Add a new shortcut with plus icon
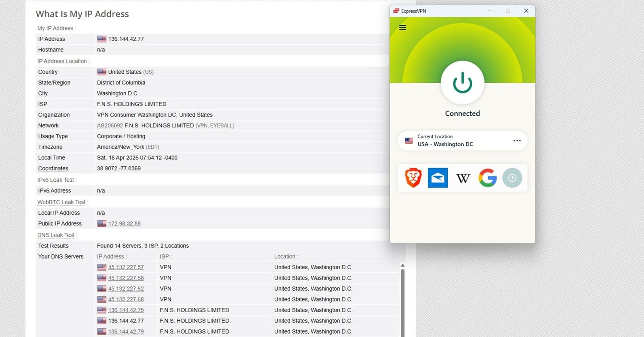Screen dimensions: 644x337 pyautogui.click(x=512, y=178)
